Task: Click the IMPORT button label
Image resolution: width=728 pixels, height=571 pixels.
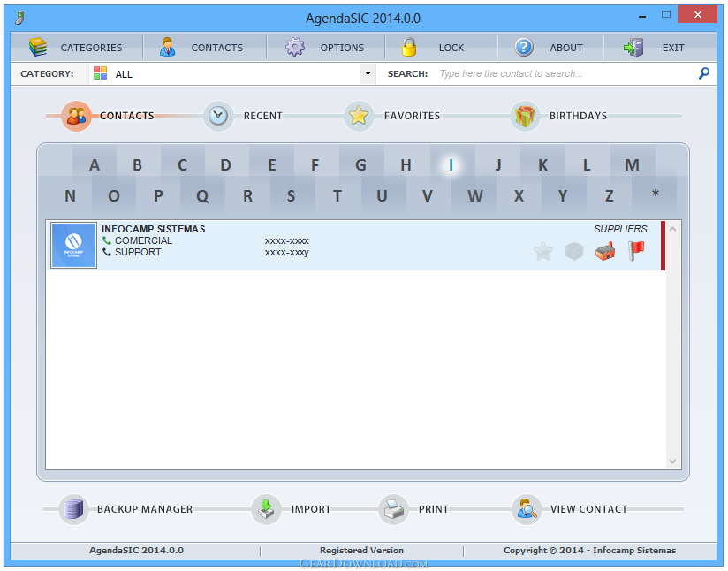Action: coord(311,509)
